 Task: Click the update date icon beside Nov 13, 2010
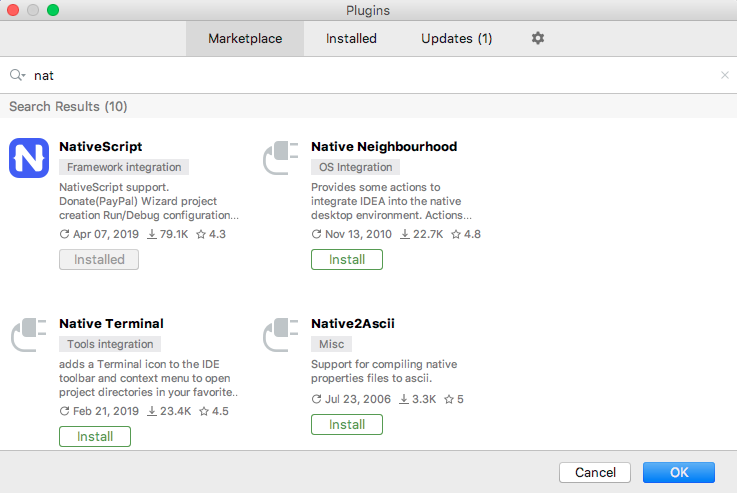[316, 234]
